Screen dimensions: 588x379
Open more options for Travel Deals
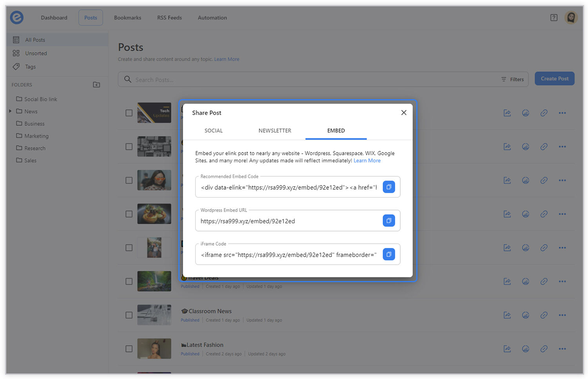pyautogui.click(x=562, y=281)
